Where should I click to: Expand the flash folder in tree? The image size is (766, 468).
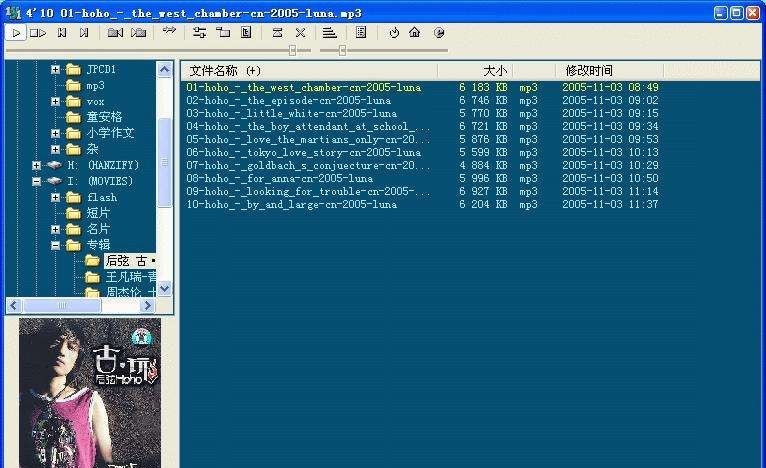tap(56, 197)
